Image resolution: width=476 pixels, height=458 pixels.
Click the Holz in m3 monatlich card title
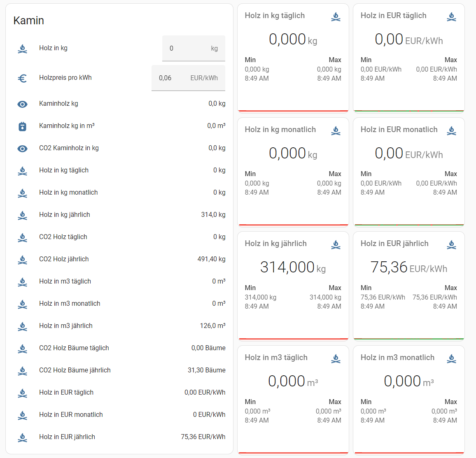coord(397,358)
